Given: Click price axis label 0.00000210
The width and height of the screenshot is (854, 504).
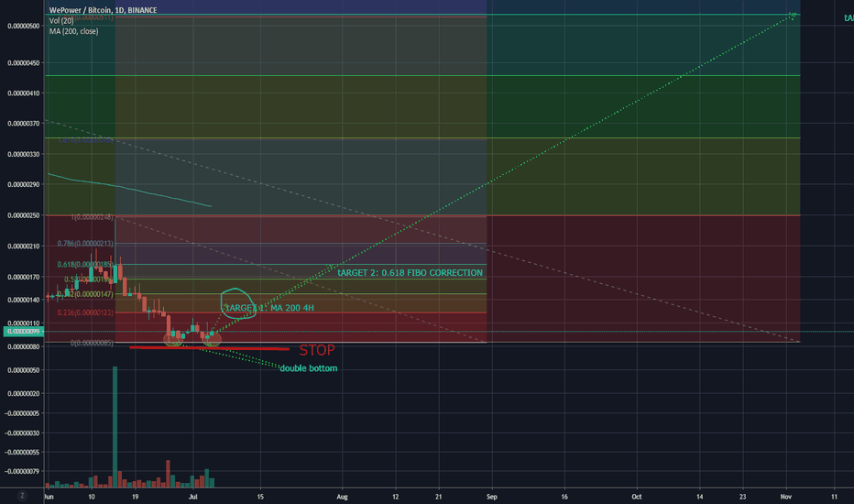Looking at the screenshot, I should (x=24, y=246).
